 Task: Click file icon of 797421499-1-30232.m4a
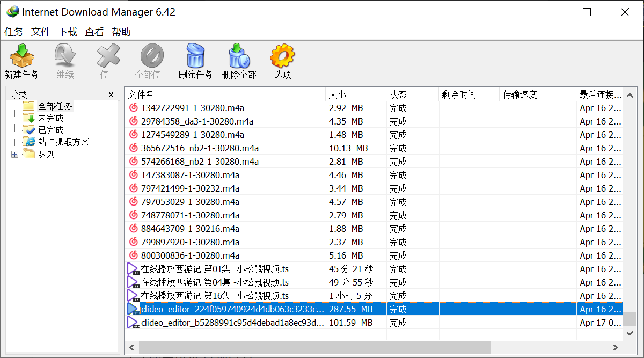[x=134, y=188]
